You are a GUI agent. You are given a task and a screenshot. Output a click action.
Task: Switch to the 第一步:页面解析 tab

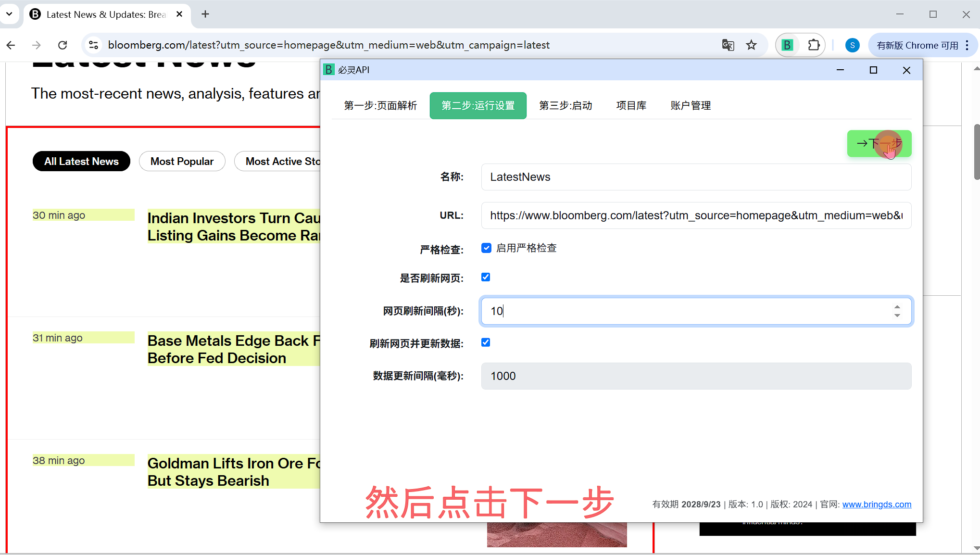point(380,105)
